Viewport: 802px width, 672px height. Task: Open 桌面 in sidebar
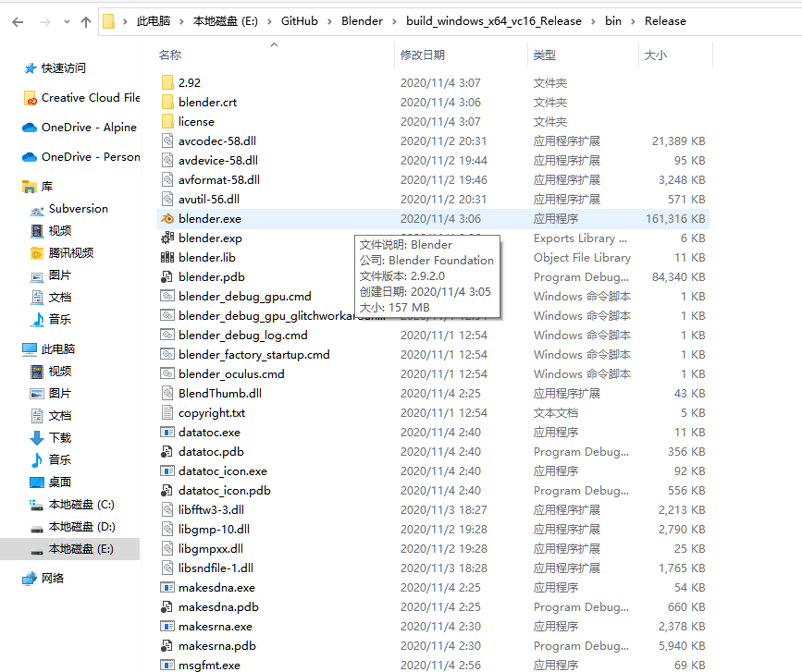coord(60,482)
